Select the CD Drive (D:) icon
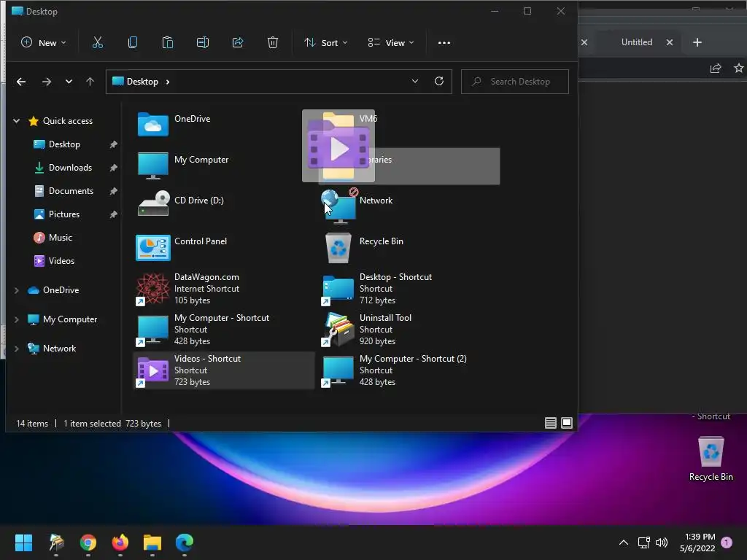 [153, 204]
